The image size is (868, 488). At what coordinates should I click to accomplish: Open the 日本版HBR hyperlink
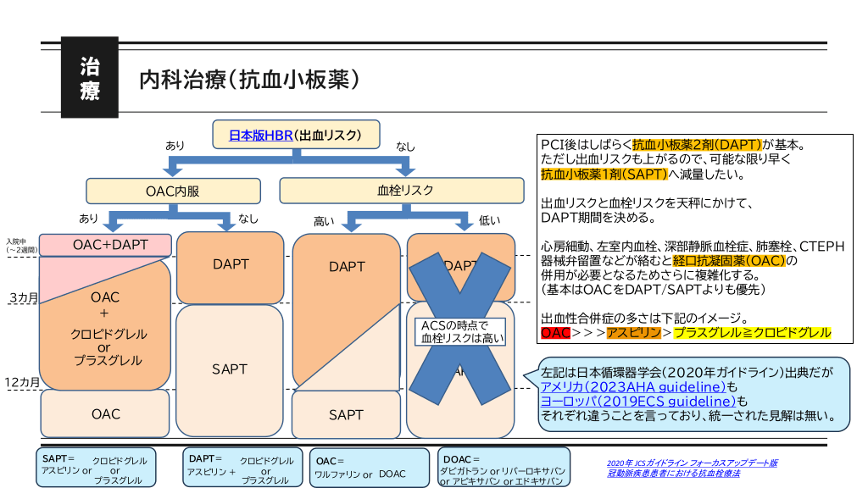click(261, 135)
